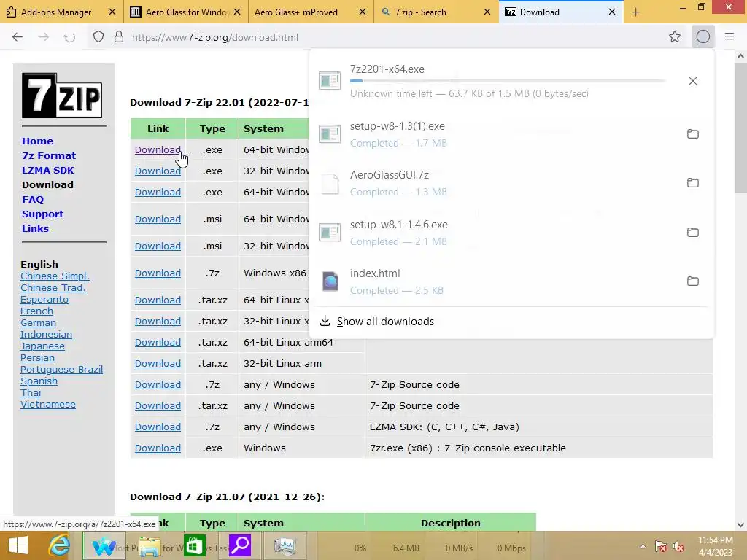The height and width of the screenshot is (560, 747).
Task: Download the 32-bit Windows .msi
Action: pyautogui.click(x=158, y=246)
